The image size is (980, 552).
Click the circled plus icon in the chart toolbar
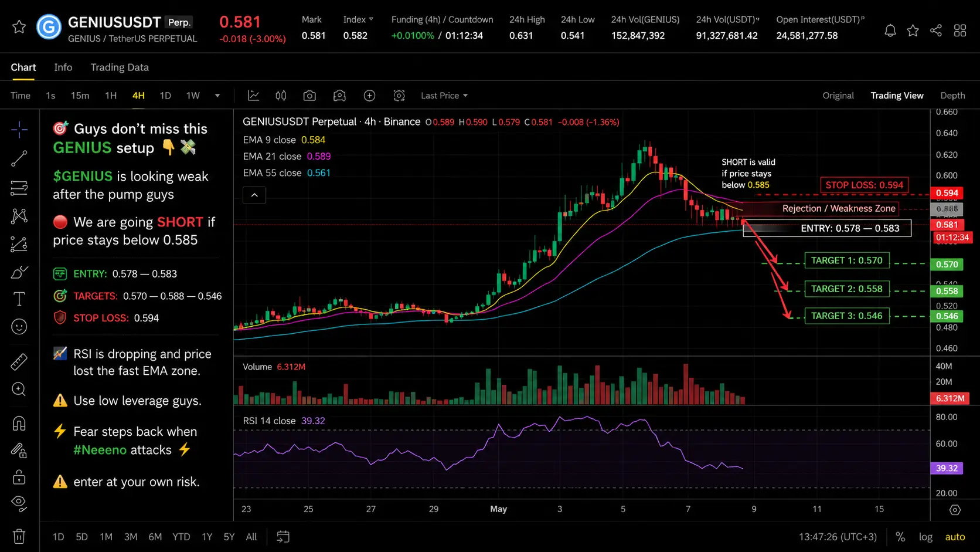(369, 96)
